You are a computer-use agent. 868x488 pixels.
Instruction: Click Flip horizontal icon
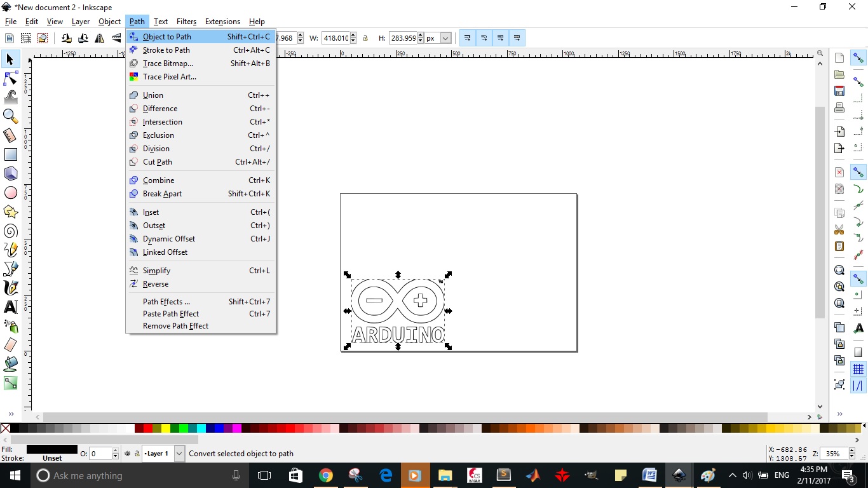pyautogui.click(x=100, y=38)
